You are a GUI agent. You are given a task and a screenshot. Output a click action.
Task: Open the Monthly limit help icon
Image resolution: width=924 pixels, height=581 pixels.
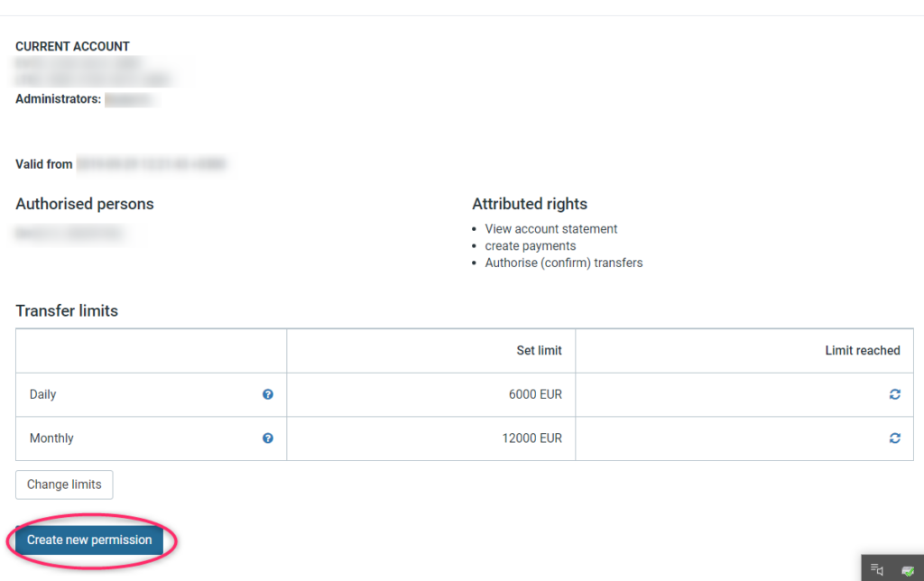click(x=267, y=438)
